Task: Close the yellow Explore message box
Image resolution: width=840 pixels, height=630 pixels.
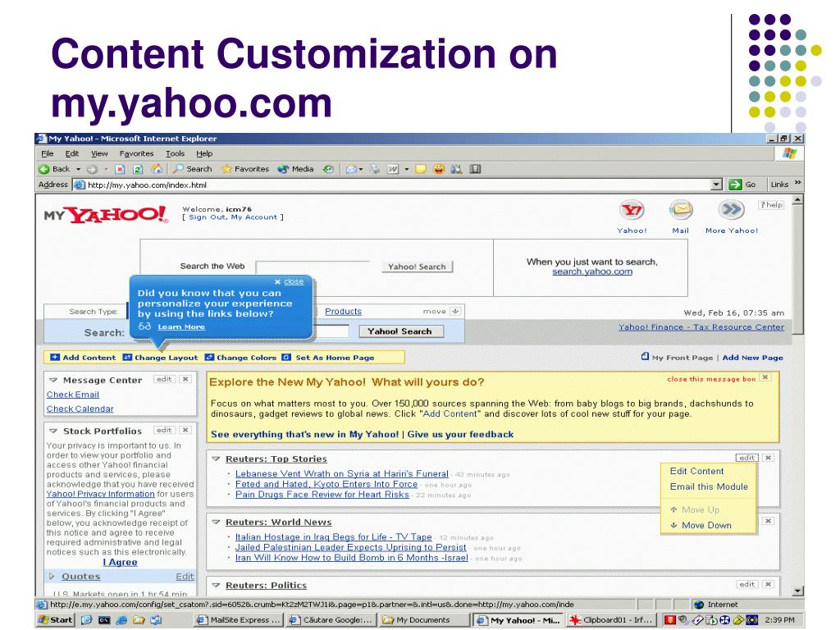Action: [x=766, y=377]
